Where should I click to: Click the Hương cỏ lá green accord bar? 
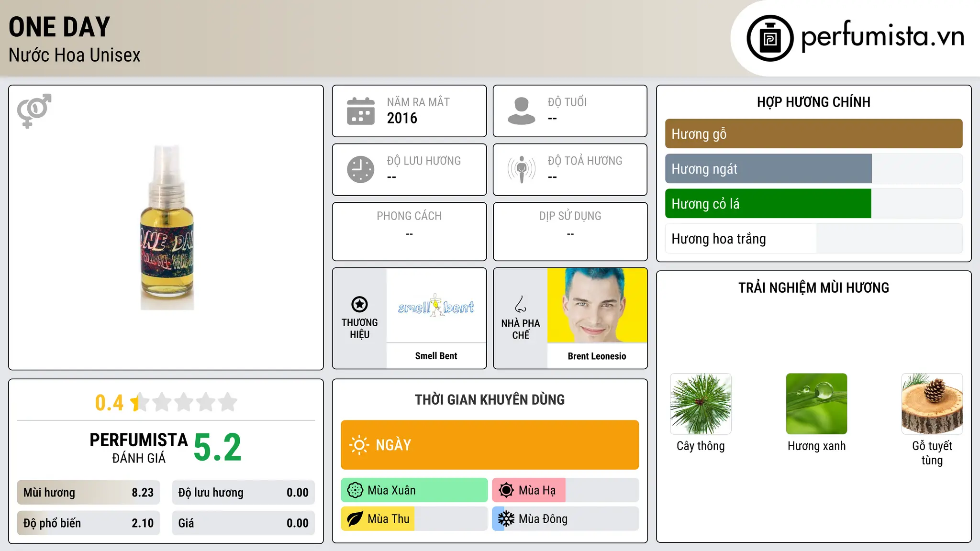point(813,204)
